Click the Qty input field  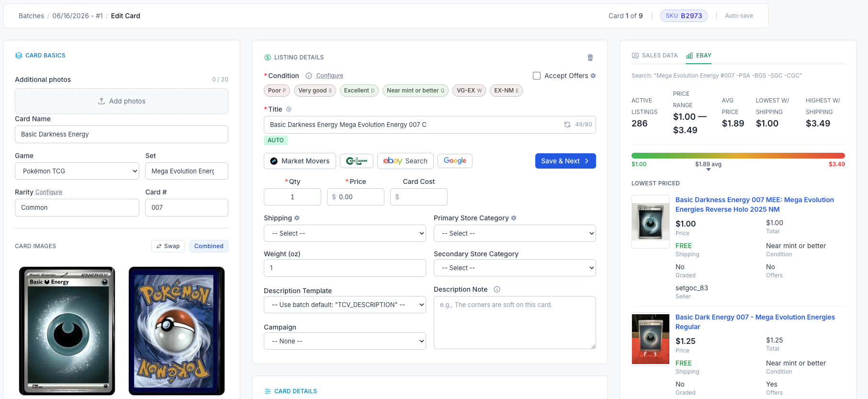293,197
